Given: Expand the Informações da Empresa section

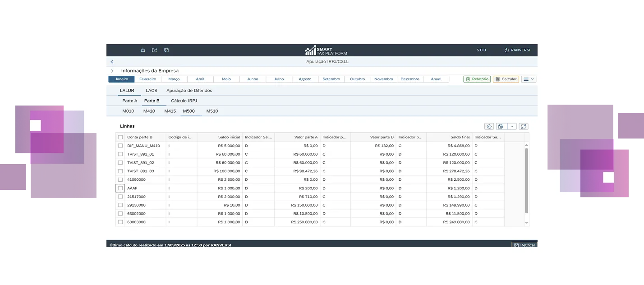Looking at the screenshot, I should click(x=111, y=71).
